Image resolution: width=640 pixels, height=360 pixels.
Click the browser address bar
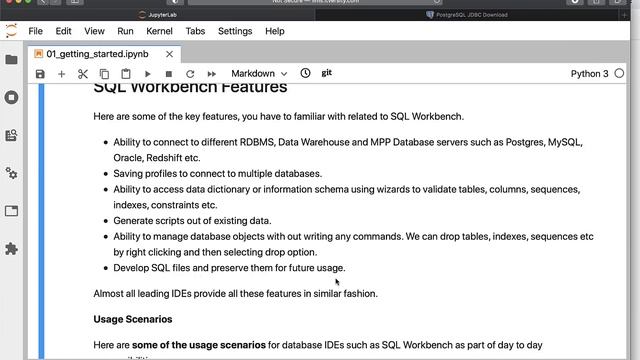pos(316,2)
